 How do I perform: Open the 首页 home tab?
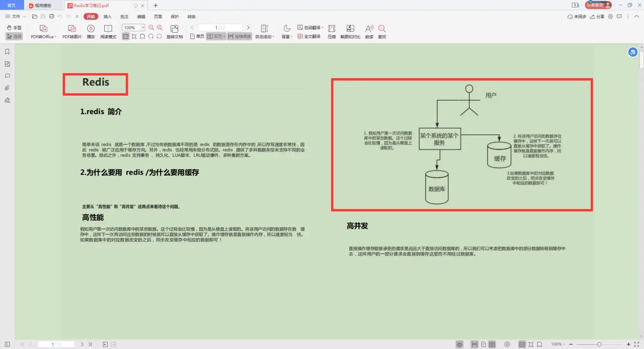[x=12, y=5]
